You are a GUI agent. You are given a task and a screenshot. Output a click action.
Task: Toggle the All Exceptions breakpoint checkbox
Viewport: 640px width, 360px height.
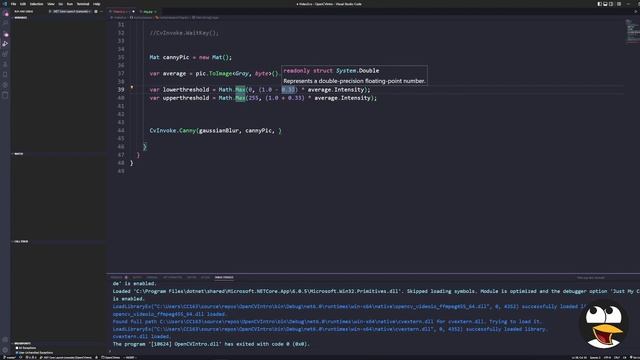pyautogui.click(x=17, y=348)
